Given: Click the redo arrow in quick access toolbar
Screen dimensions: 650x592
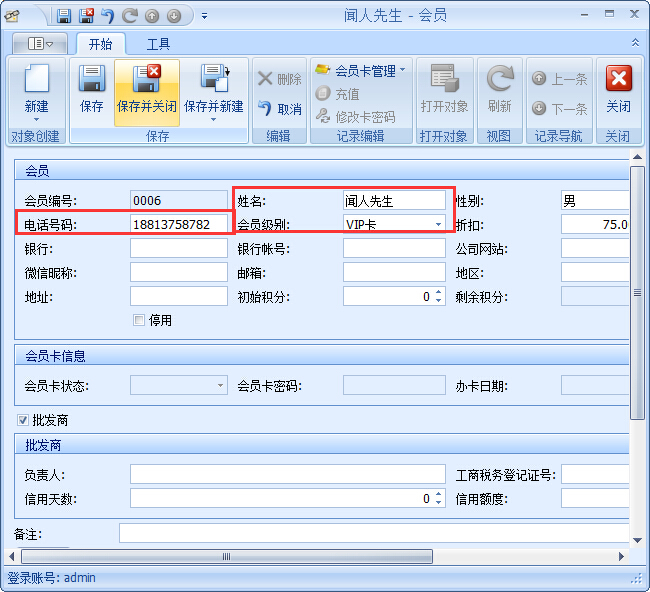Looking at the screenshot, I should [x=130, y=16].
